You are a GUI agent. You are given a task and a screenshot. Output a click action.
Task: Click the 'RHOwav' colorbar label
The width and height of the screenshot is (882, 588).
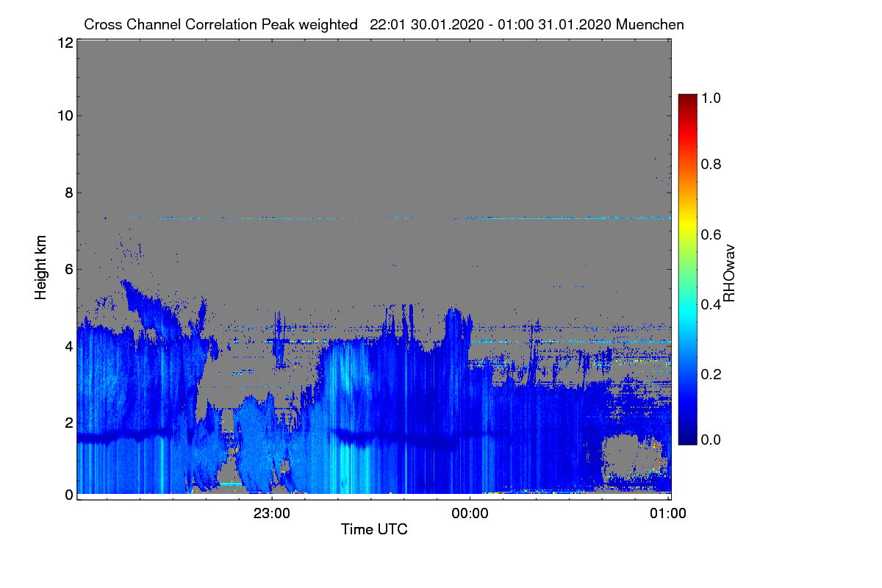[729, 273]
